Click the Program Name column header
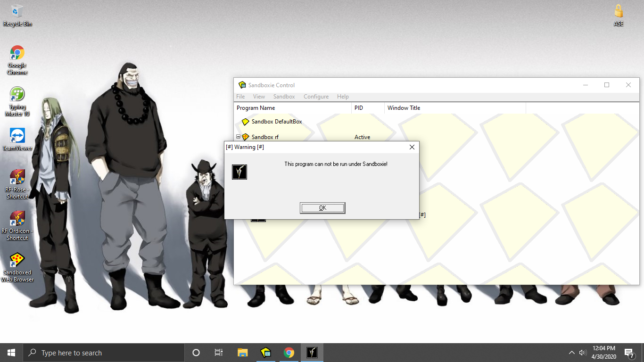 (293, 108)
